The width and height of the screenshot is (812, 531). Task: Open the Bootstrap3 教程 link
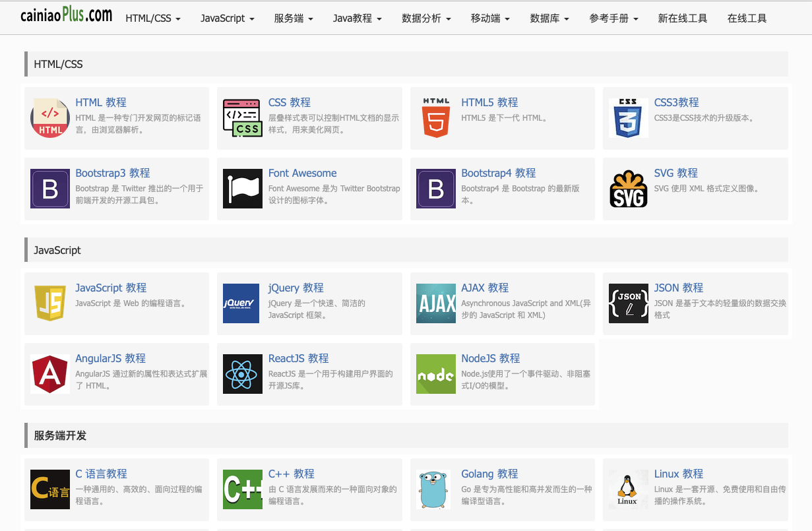113,173
